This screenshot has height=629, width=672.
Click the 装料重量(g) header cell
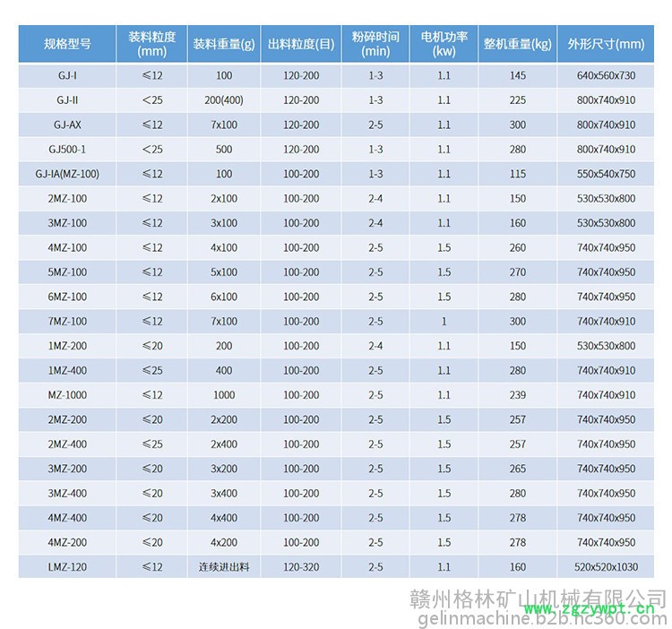pos(224,44)
